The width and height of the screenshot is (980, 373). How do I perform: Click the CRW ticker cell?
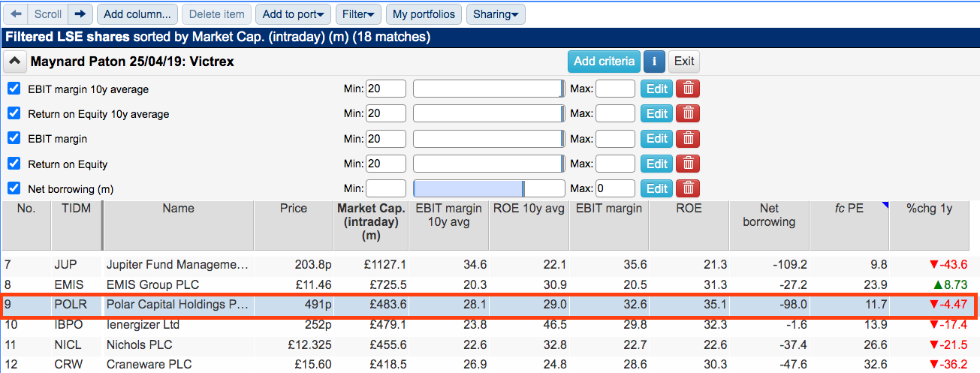pyautogui.click(x=68, y=364)
